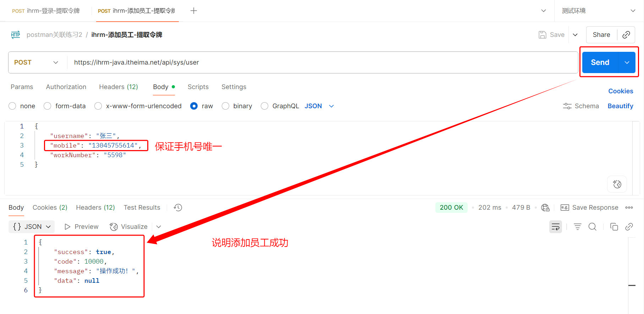Viewport: 644px width, 314px height.
Task: Click the Save disk icon
Action: pos(542,35)
